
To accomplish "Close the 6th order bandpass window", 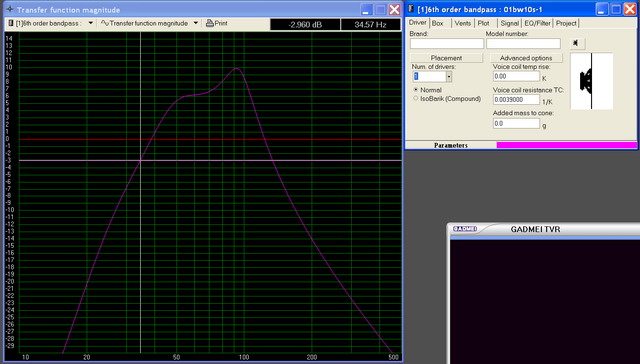I will tap(630, 9).
